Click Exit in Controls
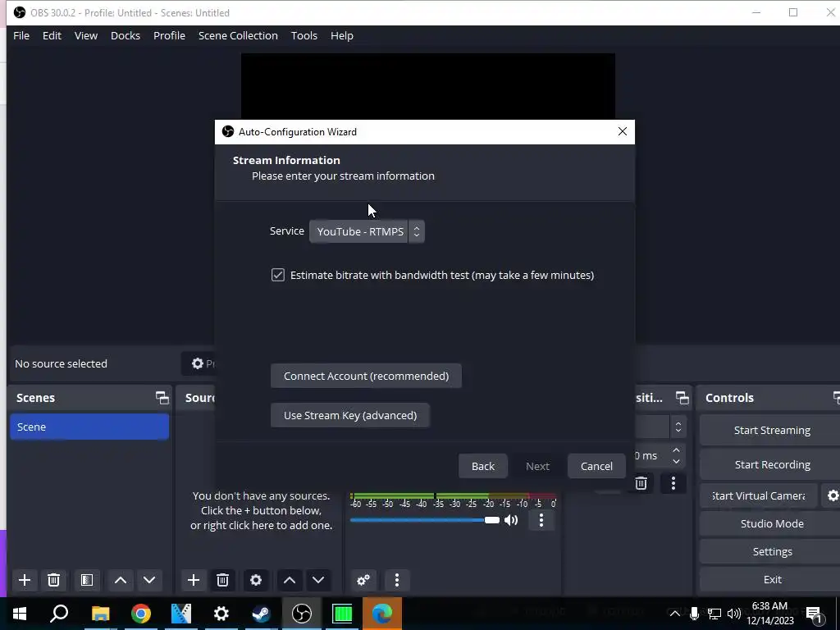The height and width of the screenshot is (630, 840). tap(772, 579)
